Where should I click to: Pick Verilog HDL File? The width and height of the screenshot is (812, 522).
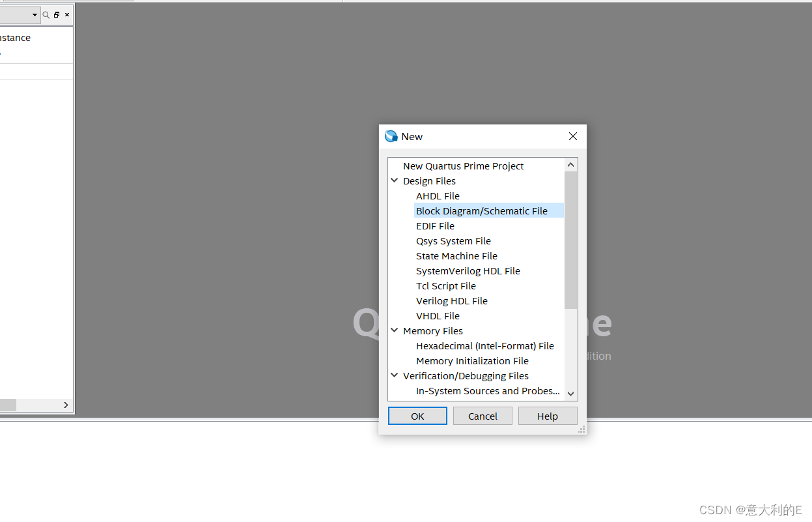tap(452, 301)
